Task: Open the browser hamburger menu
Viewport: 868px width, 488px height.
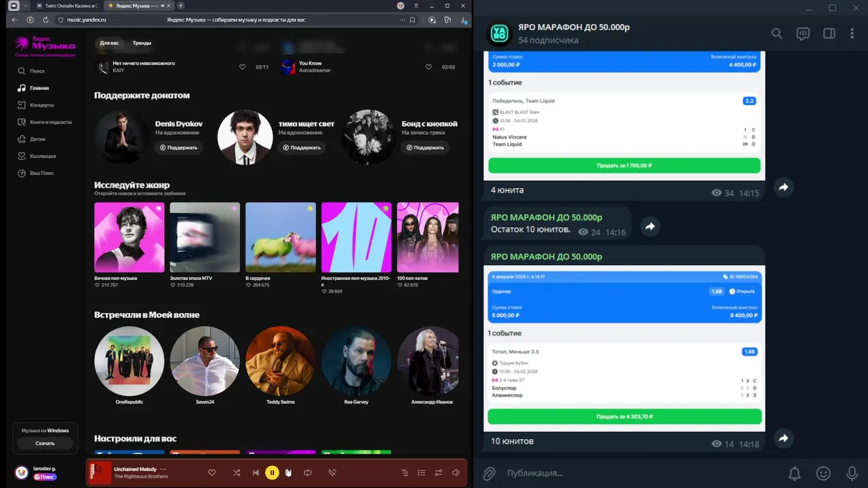Action: pos(416,5)
